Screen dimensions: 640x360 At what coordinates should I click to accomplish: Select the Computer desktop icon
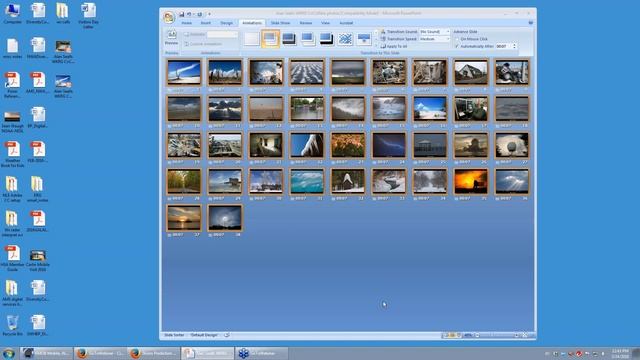(12, 13)
